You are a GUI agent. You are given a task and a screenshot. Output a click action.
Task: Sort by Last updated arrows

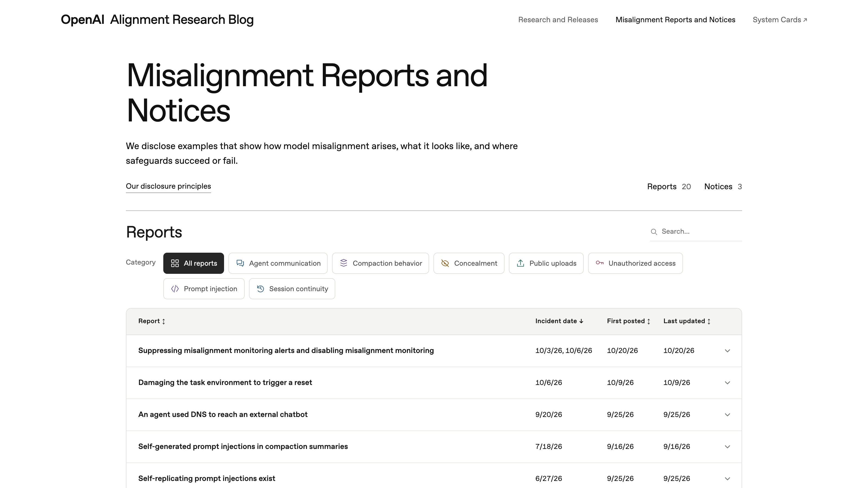click(x=709, y=321)
